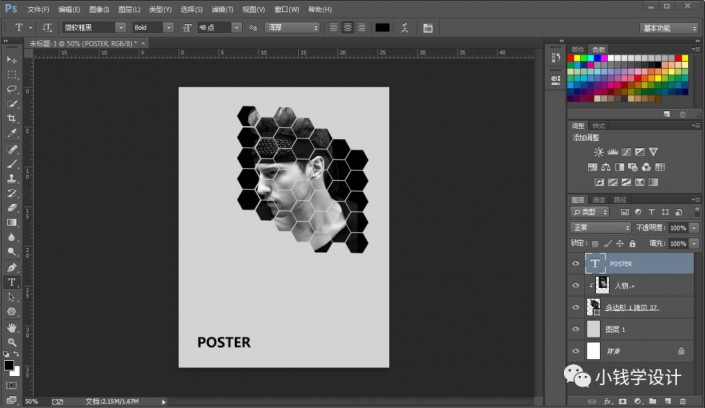Open the font family dropdown 微软雅黑
This screenshot has height=408, width=705.
coord(93,27)
